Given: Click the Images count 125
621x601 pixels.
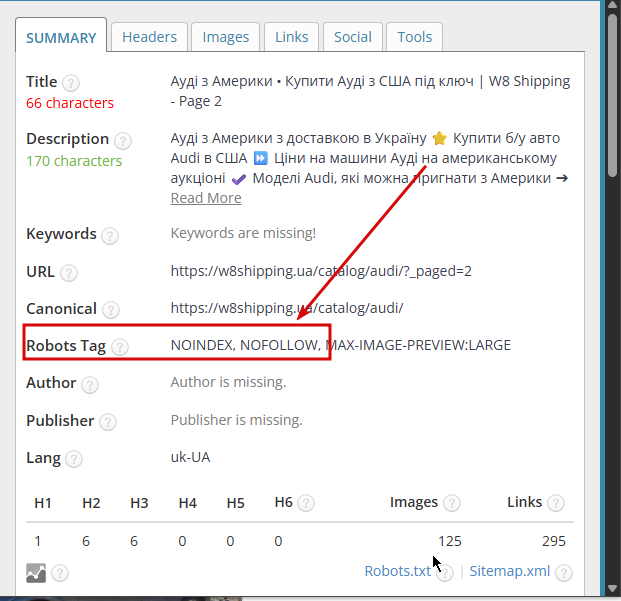Looking at the screenshot, I should [x=450, y=541].
